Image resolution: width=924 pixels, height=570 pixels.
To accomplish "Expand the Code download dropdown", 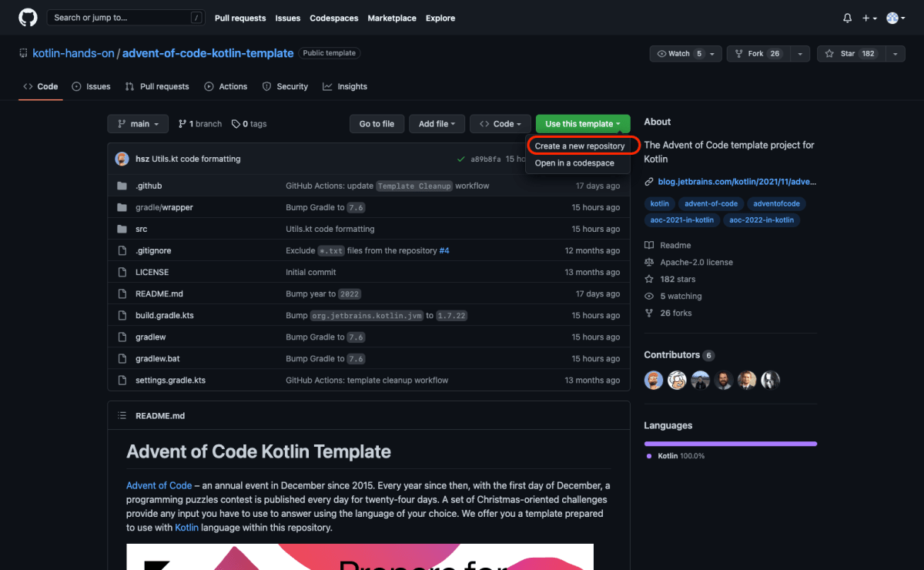I will click(500, 123).
